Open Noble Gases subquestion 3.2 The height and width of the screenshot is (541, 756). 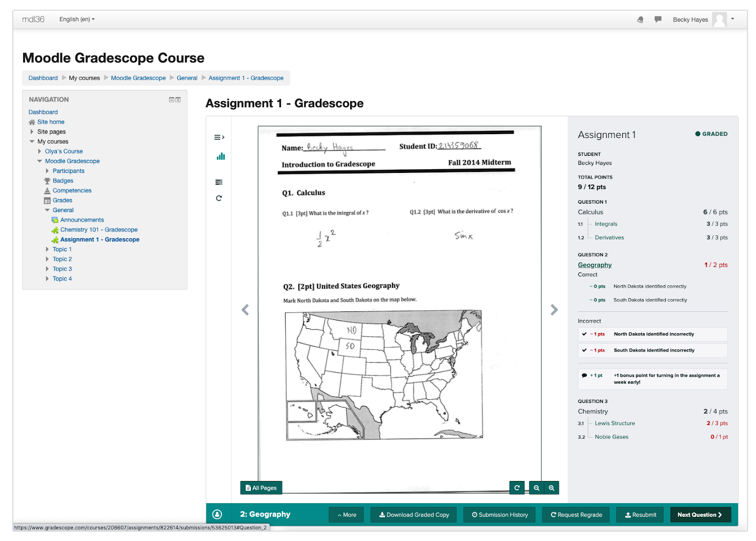click(x=611, y=437)
